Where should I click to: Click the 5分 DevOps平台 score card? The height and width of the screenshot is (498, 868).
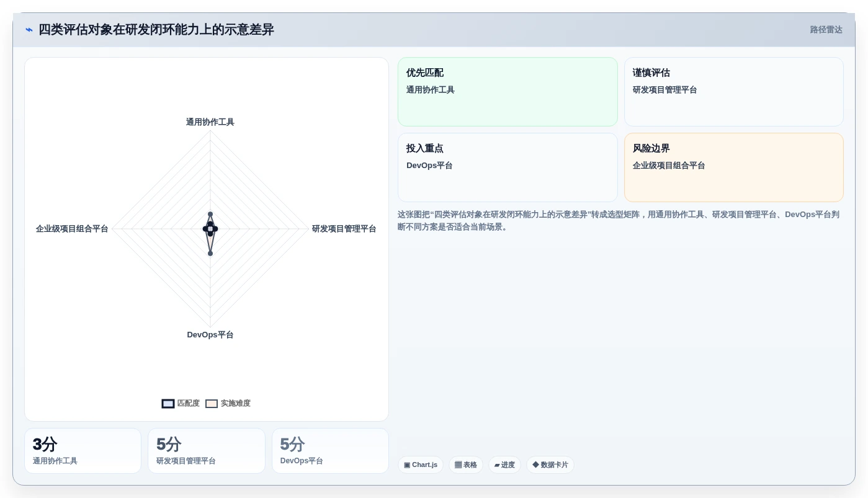330,451
